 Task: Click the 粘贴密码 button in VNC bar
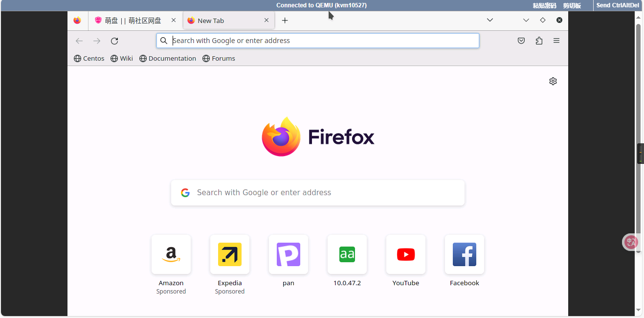click(545, 5)
